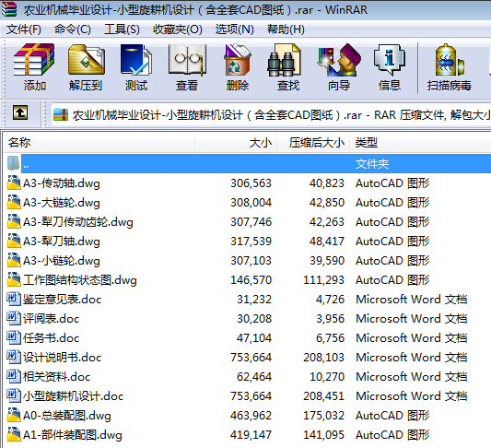The image size is (491, 448).
Task: Click the Extract To (解压到) icon
Action: 86,60
